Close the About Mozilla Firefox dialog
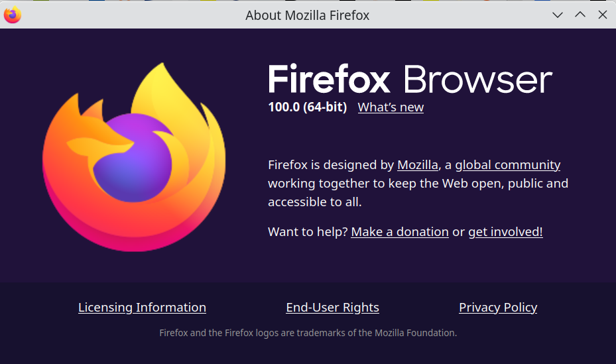616x364 pixels. click(603, 15)
